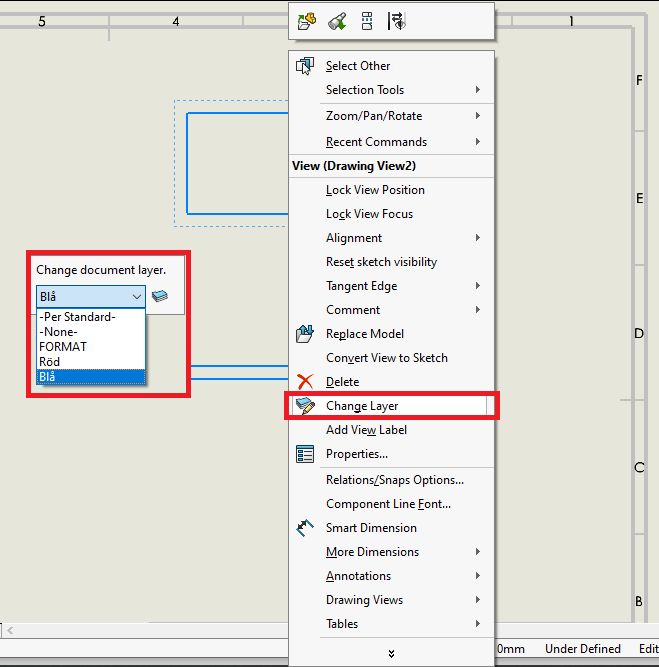Click the Zoom to Selection flashlight icon
Viewport: 659px width, 667px height.
[x=337, y=20]
